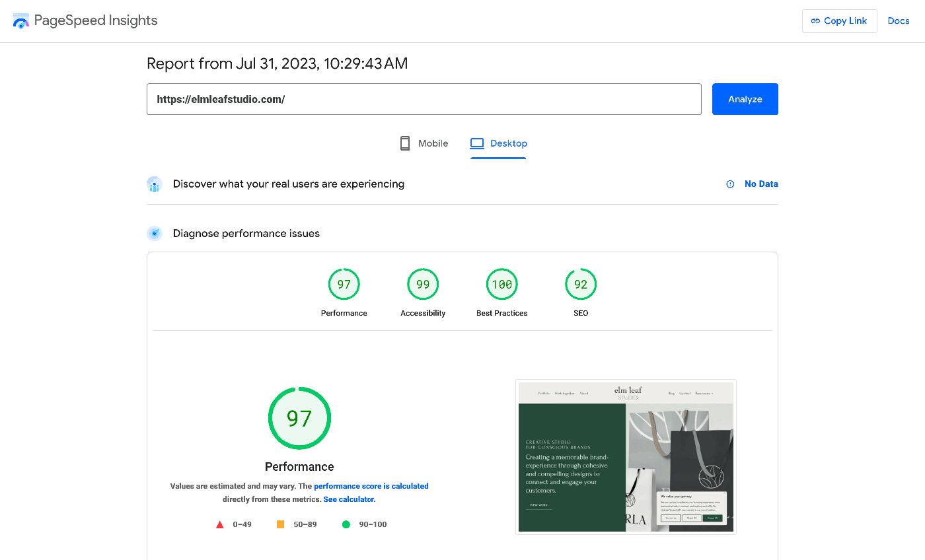This screenshot has height=560, width=925.
Task: Click the Copy Link button
Action: (x=839, y=21)
